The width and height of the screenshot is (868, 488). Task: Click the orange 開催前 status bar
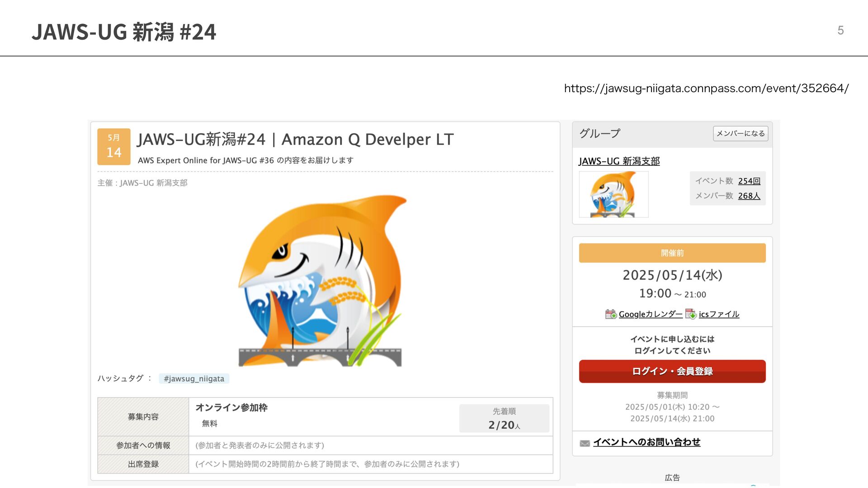(672, 253)
